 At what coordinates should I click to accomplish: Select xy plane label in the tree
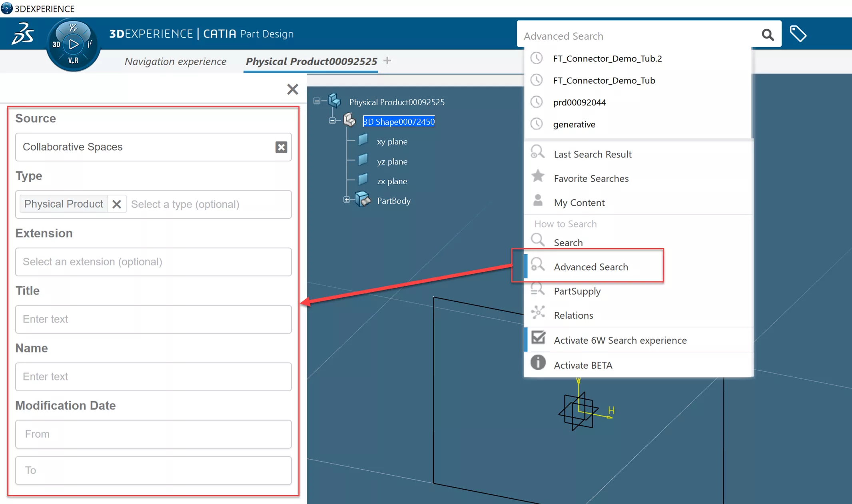[x=392, y=141]
